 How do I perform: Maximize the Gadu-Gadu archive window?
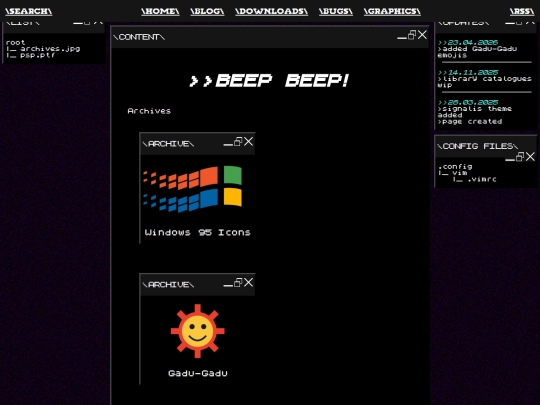238,283
